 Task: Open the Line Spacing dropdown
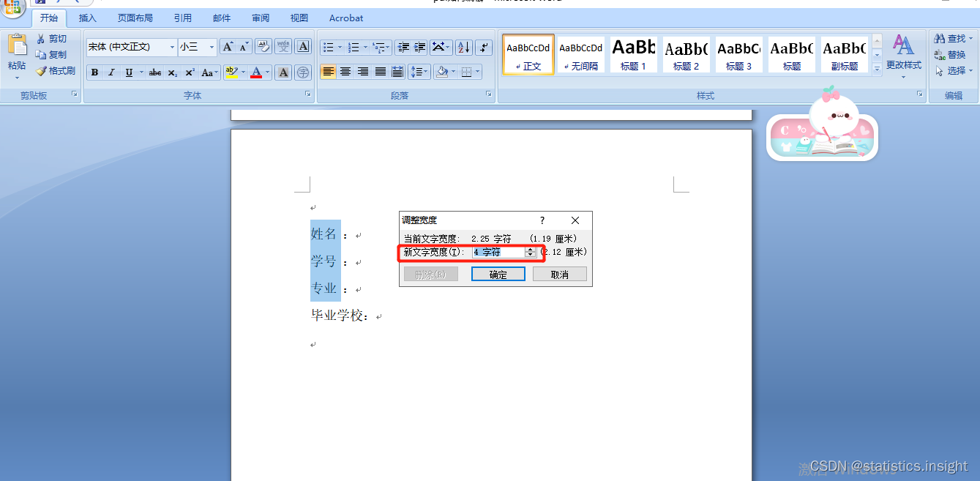click(419, 72)
